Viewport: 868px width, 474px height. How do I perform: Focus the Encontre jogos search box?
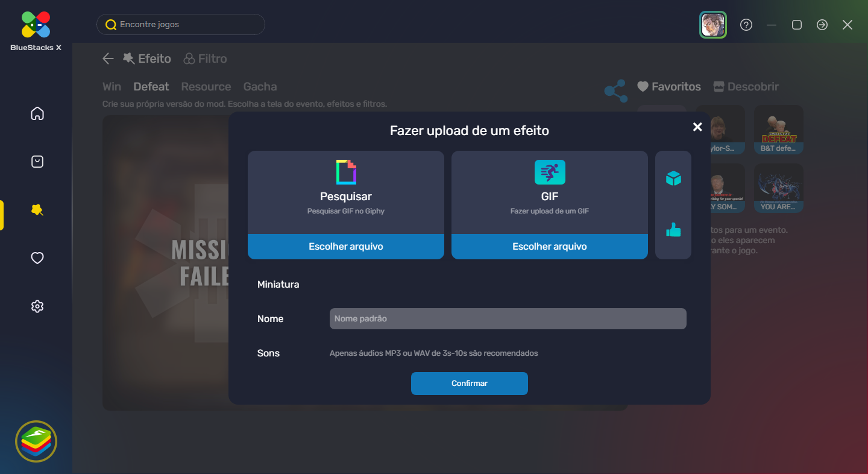[181, 25]
